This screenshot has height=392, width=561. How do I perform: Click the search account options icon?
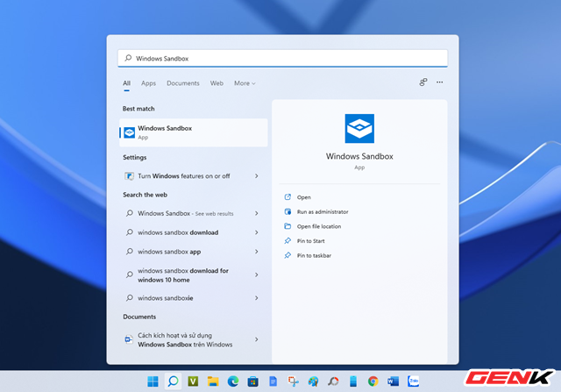coord(423,82)
